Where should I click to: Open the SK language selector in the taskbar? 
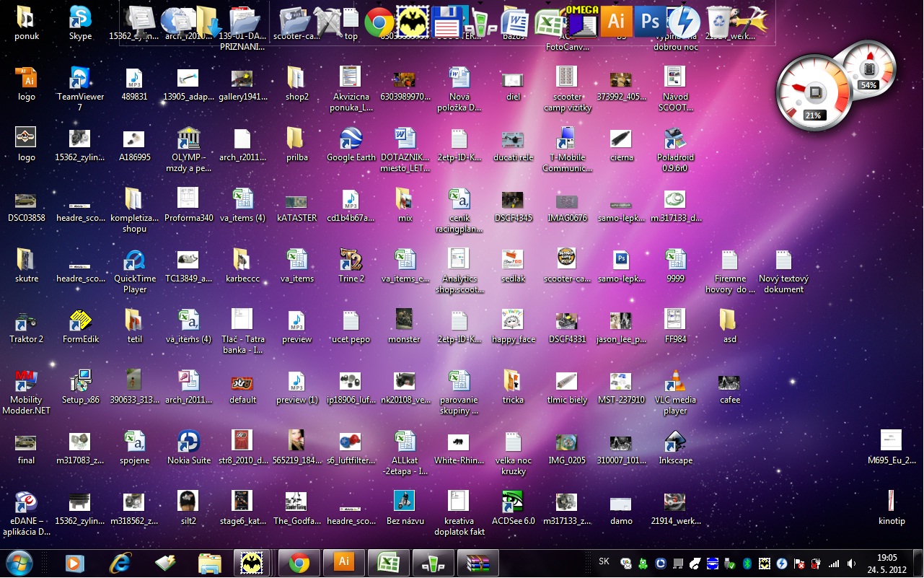[604, 561]
